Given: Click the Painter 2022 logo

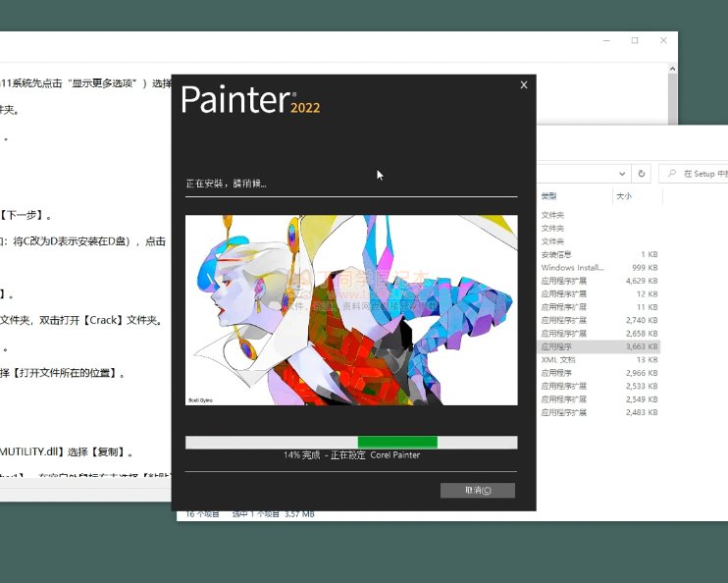Looking at the screenshot, I should (250, 100).
